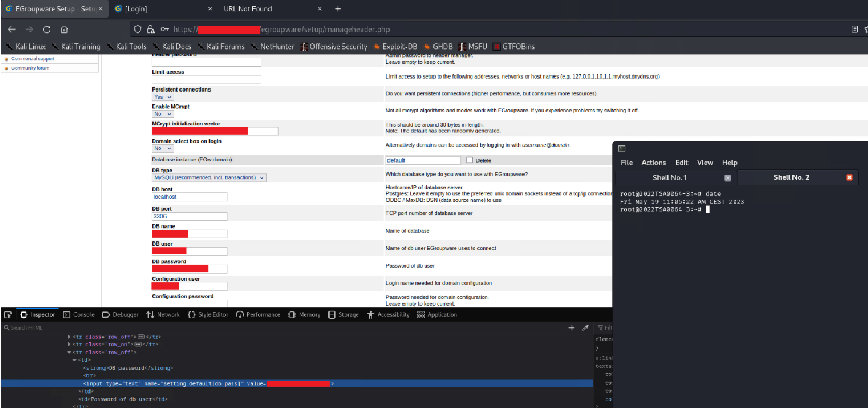868x408 pixels.
Task: Select the db_pass input line in Inspector
Action: 296,383
